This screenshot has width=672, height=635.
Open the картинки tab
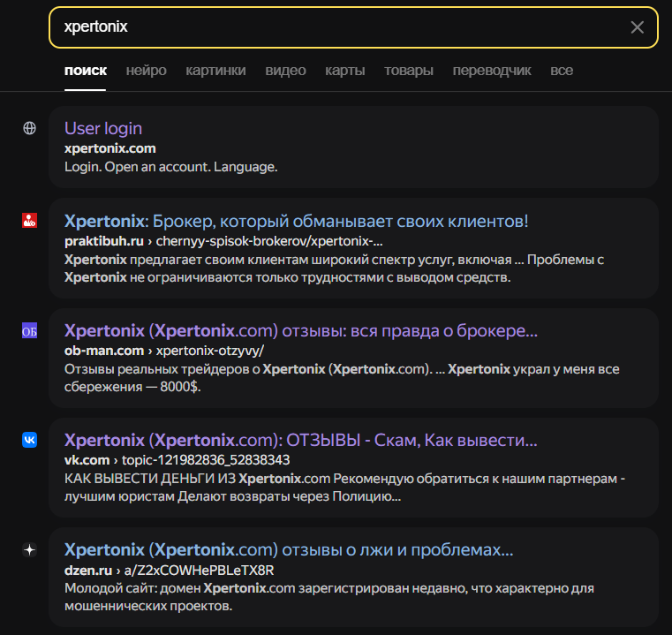(215, 71)
